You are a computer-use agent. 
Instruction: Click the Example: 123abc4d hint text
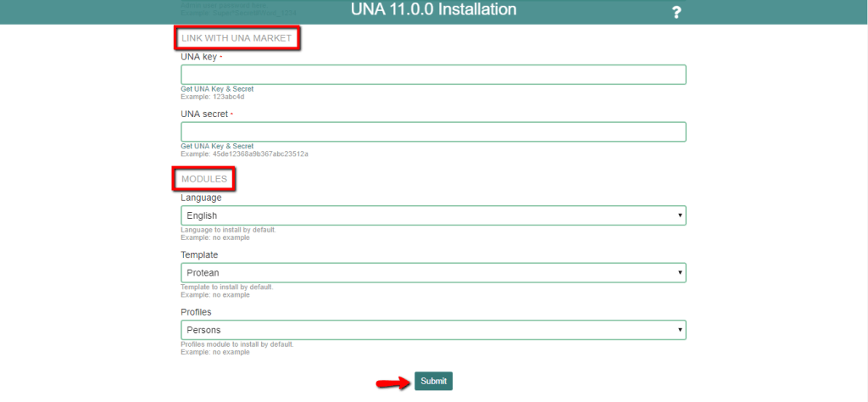(x=213, y=97)
